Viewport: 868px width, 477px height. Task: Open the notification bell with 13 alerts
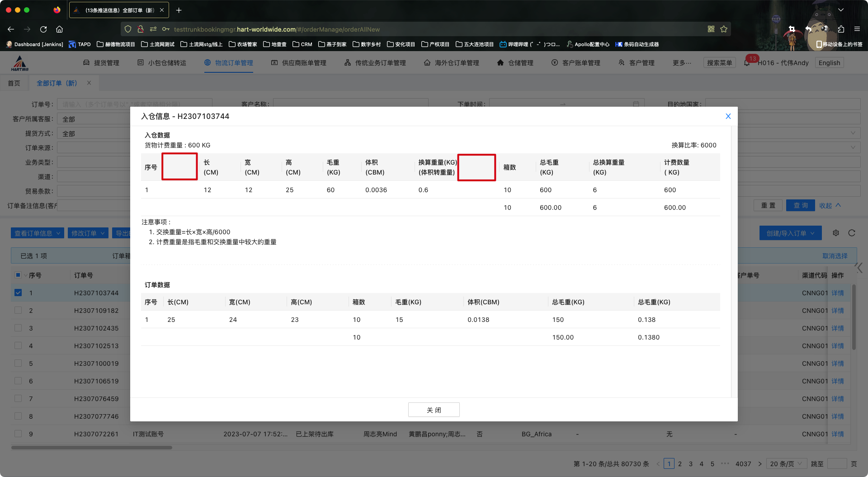coord(747,63)
